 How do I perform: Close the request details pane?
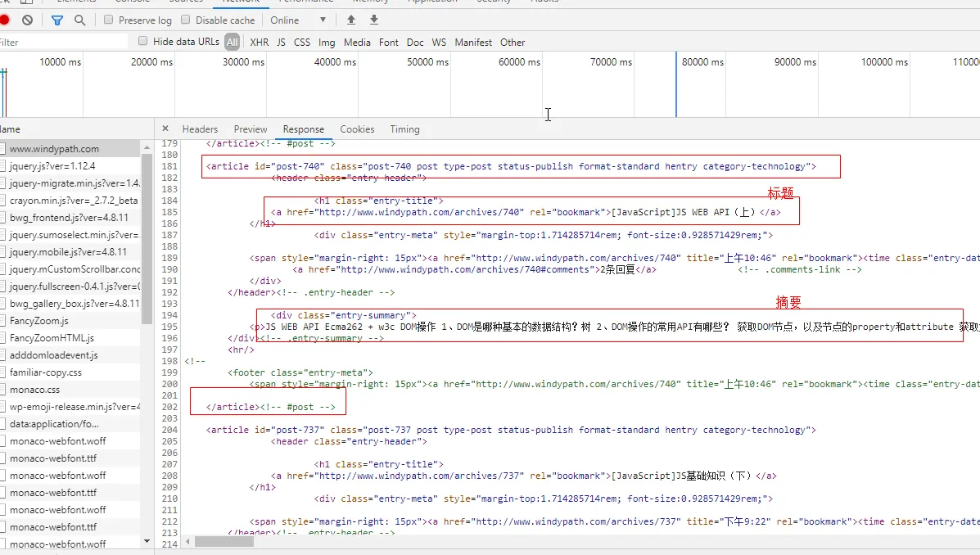pyautogui.click(x=165, y=129)
